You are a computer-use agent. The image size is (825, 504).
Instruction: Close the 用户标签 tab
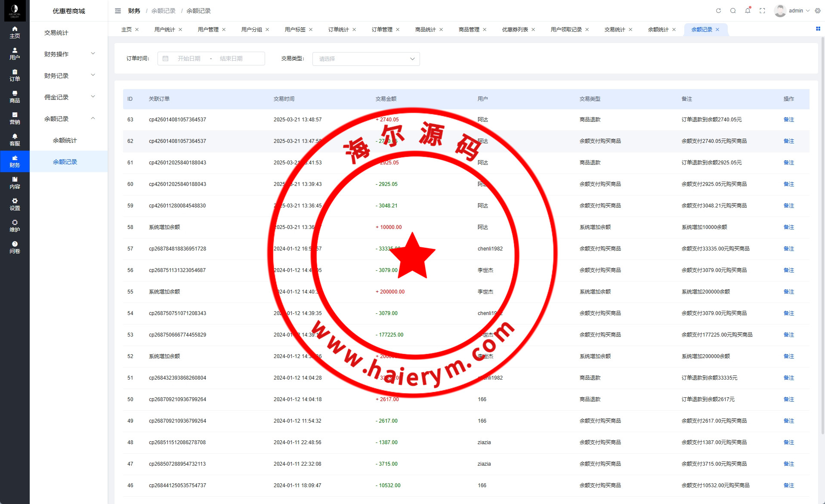pos(311,30)
